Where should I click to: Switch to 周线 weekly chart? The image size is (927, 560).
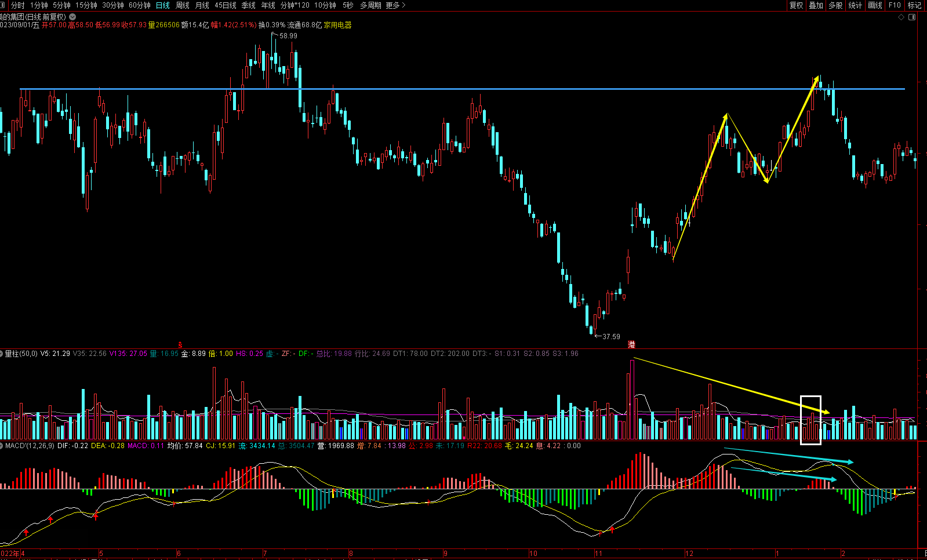(x=183, y=5)
